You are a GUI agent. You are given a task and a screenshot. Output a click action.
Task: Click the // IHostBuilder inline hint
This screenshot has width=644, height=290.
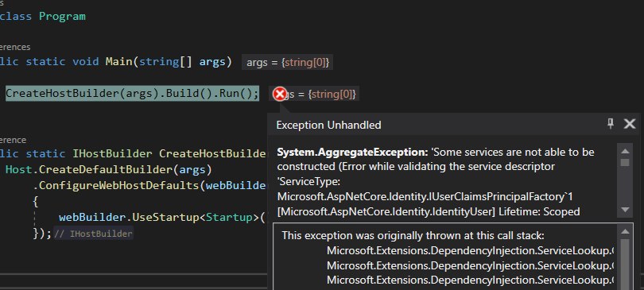(x=93, y=234)
